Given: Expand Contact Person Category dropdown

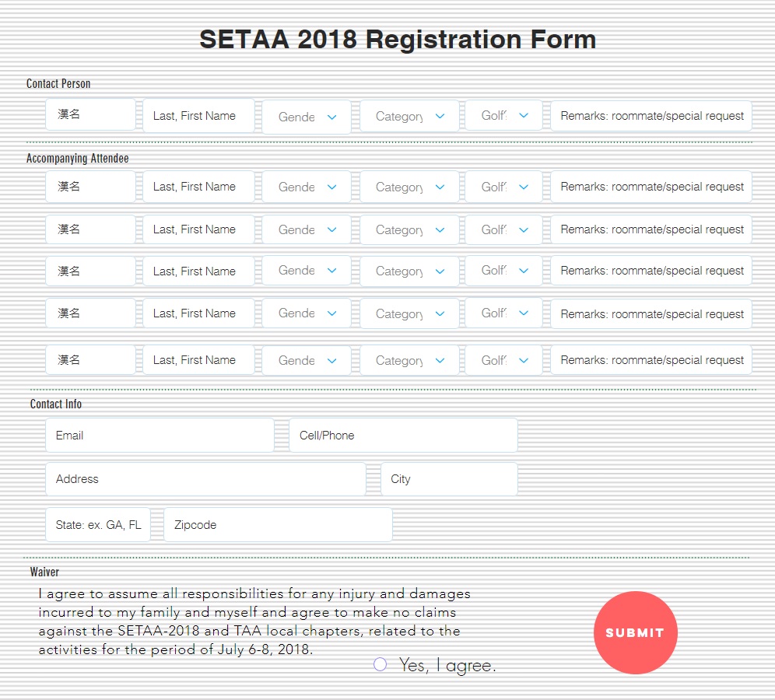Looking at the screenshot, I should [409, 116].
